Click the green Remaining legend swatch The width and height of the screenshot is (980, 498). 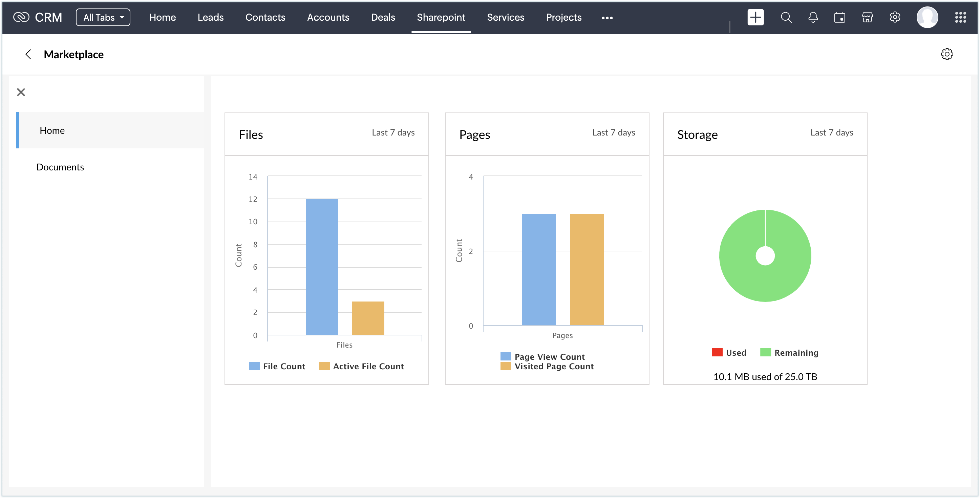[x=765, y=352]
